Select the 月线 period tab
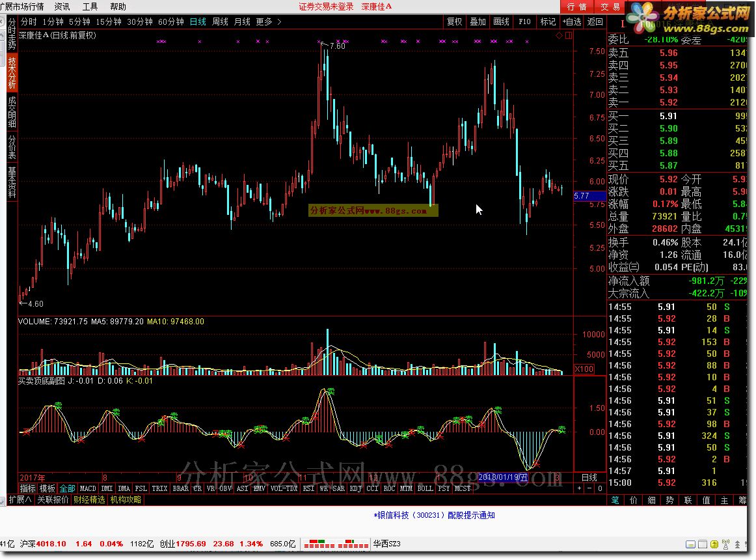756x560 pixels. 242,21
